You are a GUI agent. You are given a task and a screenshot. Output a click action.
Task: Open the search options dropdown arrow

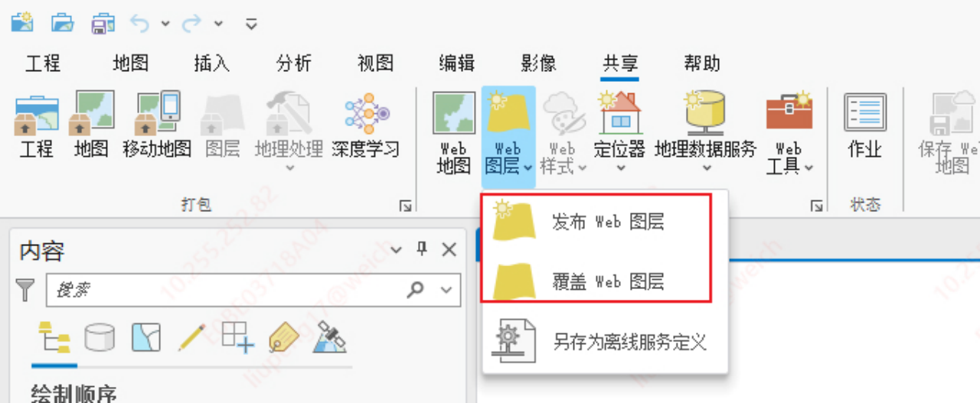[x=446, y=290]
